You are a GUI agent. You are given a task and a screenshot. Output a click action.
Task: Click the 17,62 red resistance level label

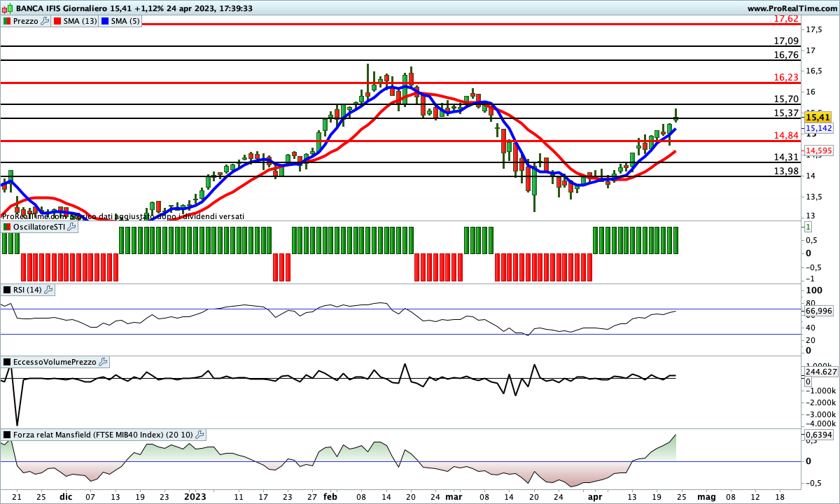tap(787, 18)
